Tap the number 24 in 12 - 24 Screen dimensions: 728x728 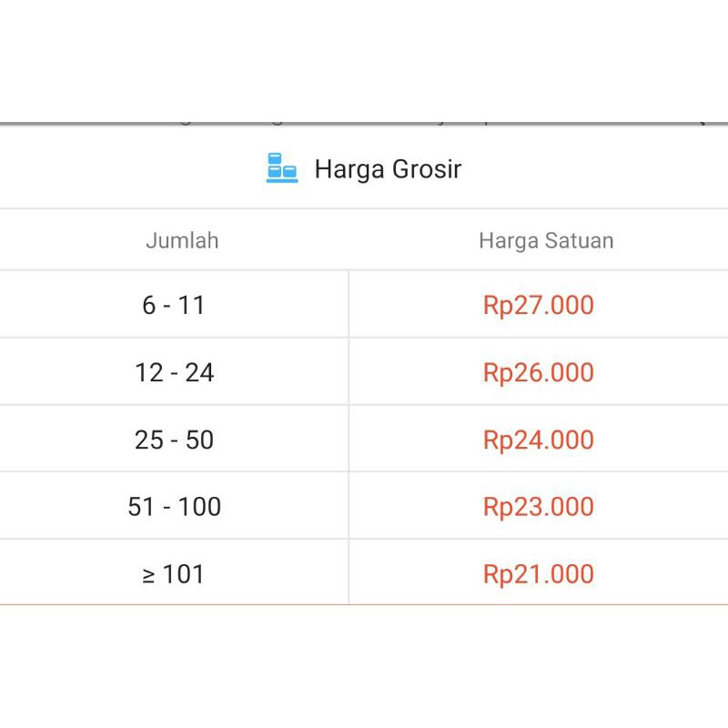tap(199, 372)
